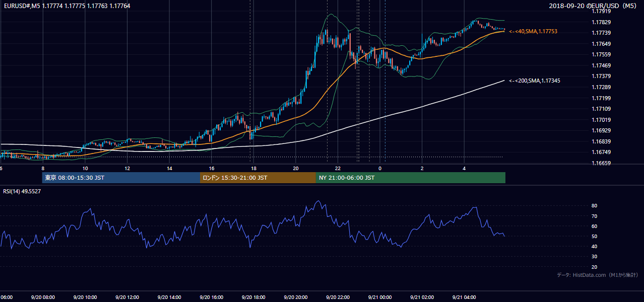Click RSI axis level 20
This screenshot has height=302, width=644.
595,267
